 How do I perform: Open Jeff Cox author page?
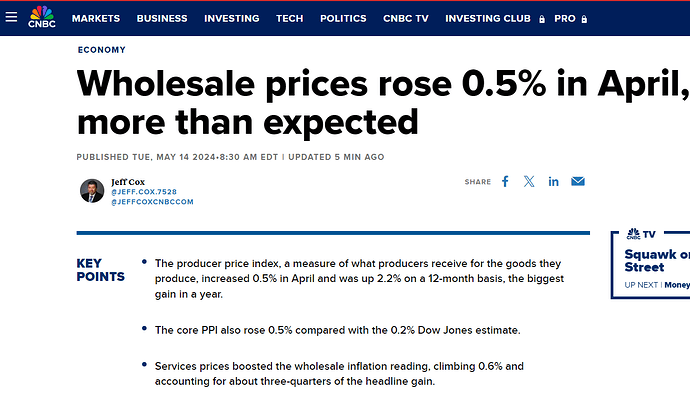128,182
